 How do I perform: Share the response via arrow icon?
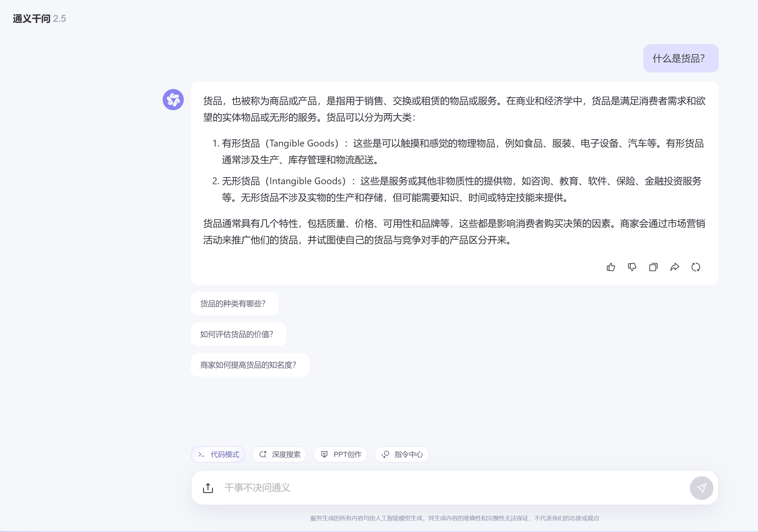click(674, 267)
